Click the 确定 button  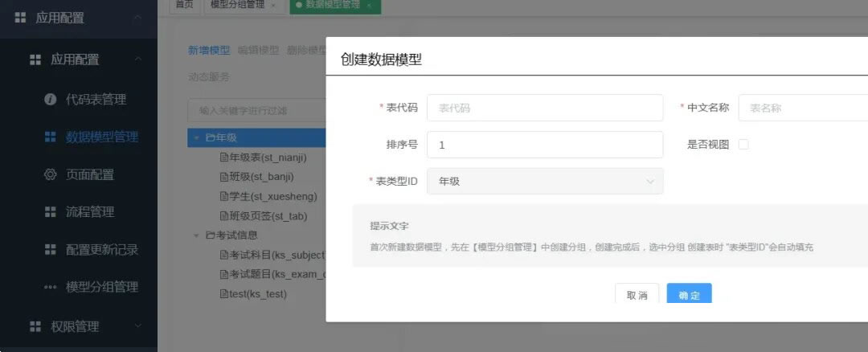click(x=689, y=294)
